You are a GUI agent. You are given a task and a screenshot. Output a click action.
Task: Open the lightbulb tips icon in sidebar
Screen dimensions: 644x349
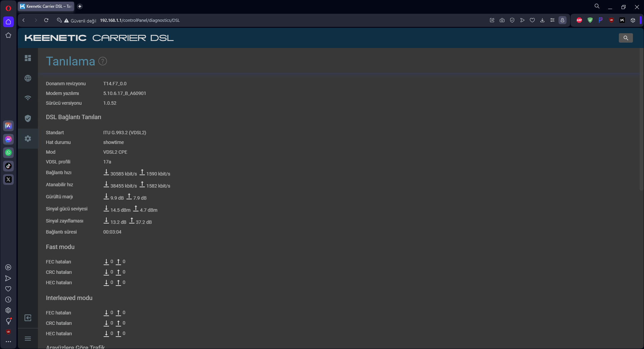tap(8, 321)
